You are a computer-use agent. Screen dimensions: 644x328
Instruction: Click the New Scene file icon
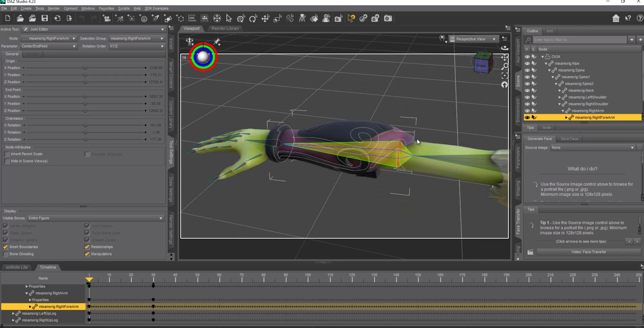pyautogui.click(x=7, y=18)
